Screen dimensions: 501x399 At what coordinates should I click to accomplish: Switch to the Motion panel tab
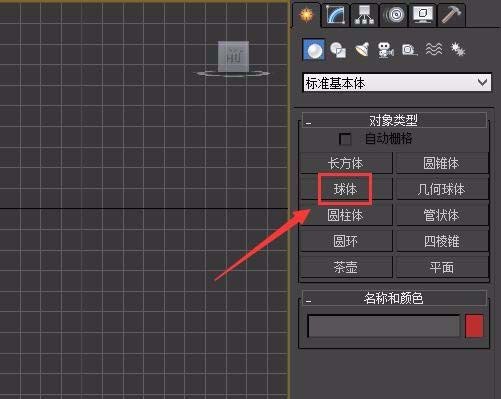[394, 15]
